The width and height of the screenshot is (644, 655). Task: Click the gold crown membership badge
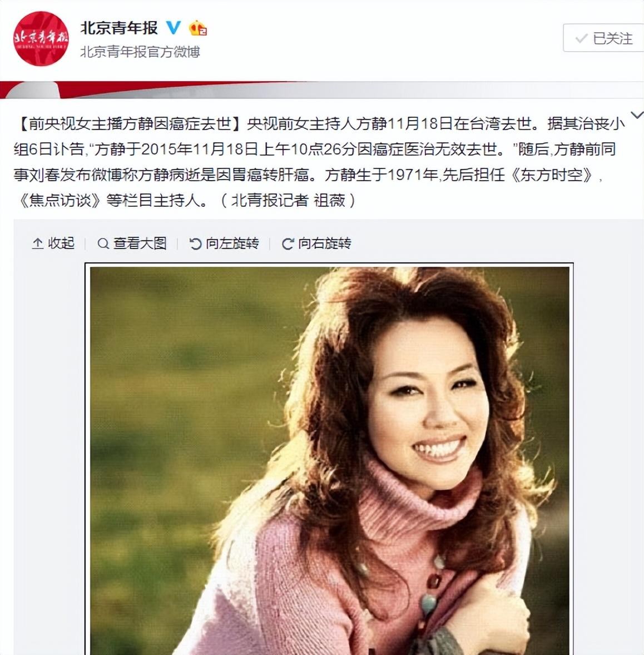coord(198,28)
